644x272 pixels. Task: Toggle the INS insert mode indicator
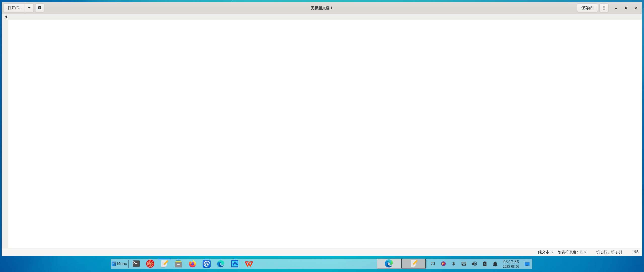635,252
